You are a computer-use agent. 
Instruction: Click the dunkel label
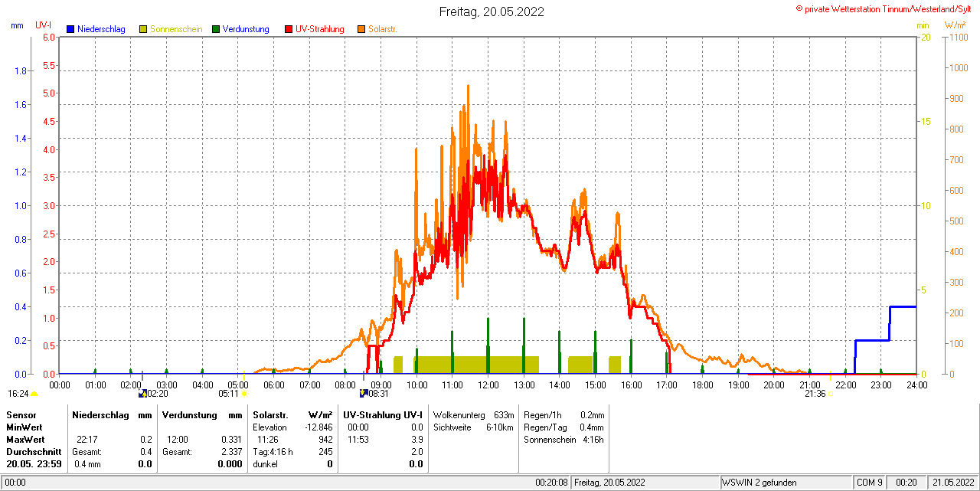[266, 464]
